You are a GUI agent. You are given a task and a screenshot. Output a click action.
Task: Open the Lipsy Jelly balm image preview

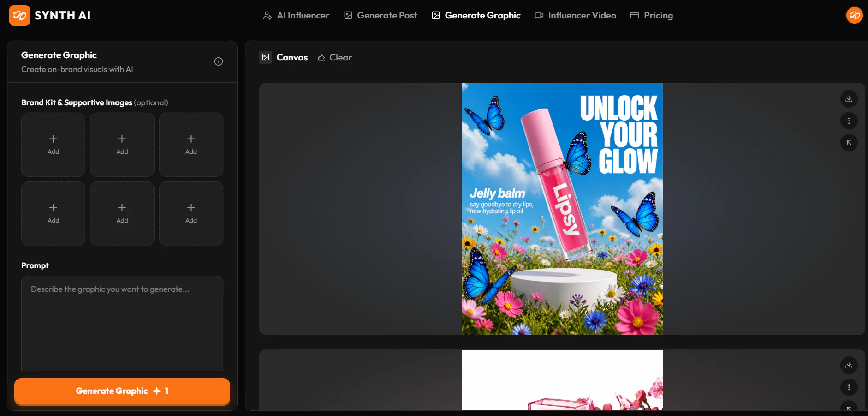pyautogui.click(x=562, y=209)
